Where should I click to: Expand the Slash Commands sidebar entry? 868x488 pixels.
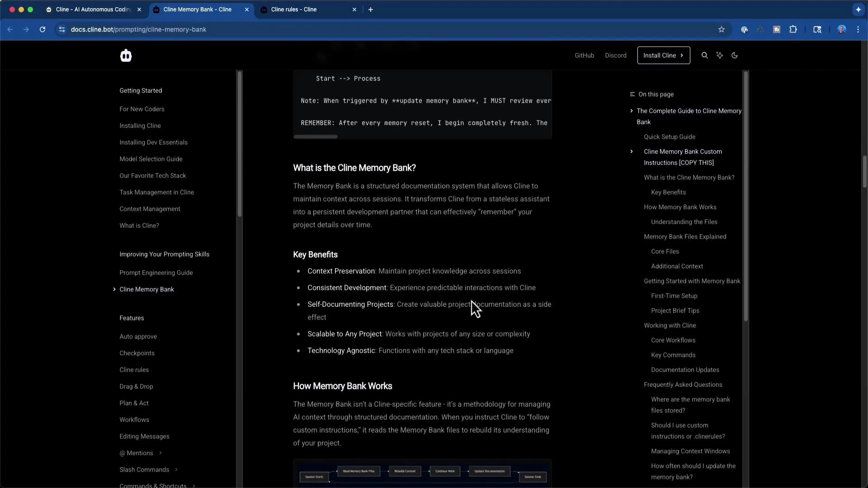(176, 469)
